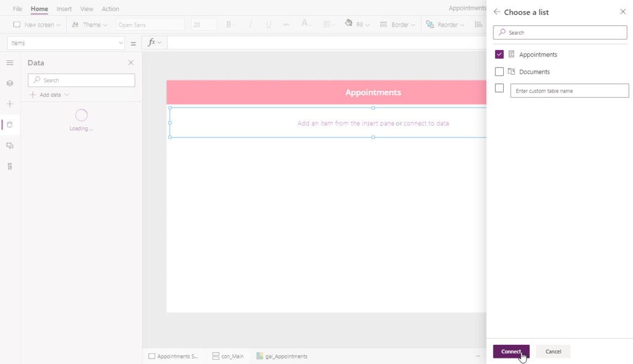Open the Media icon in left sidebar
633x364 pixels.
pos(10,146)
